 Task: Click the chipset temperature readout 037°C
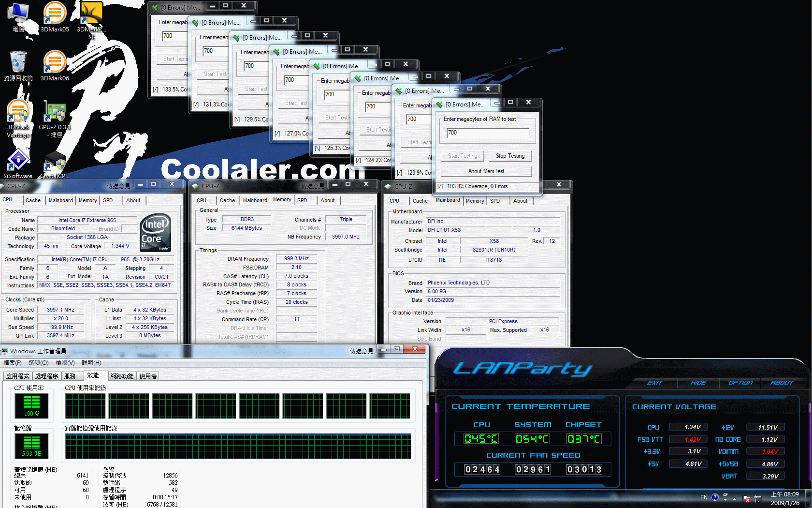click(x=584, y=439)
